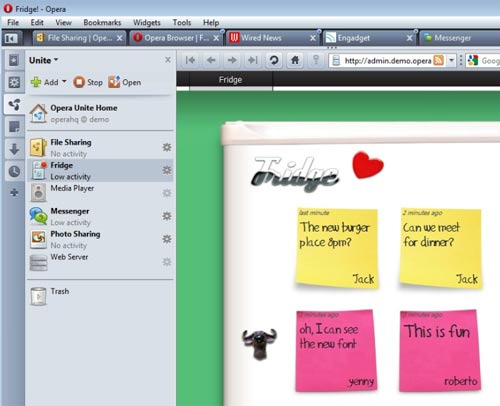Select the Photo Sharing service
500x406 pixels.
coord(100,239)
